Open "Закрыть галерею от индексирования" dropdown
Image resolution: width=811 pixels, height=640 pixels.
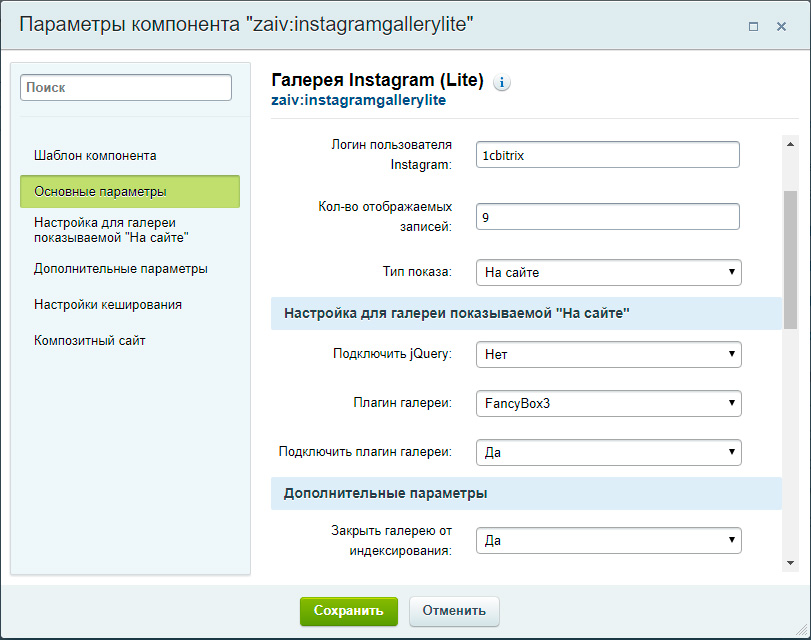tap(608, 541)
